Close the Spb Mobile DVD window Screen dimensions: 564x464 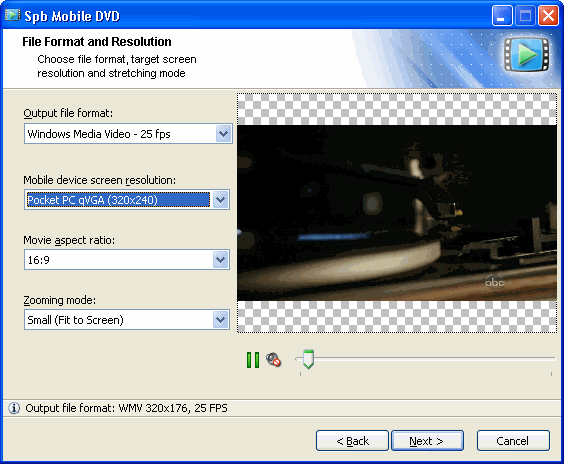pos(548,16)
